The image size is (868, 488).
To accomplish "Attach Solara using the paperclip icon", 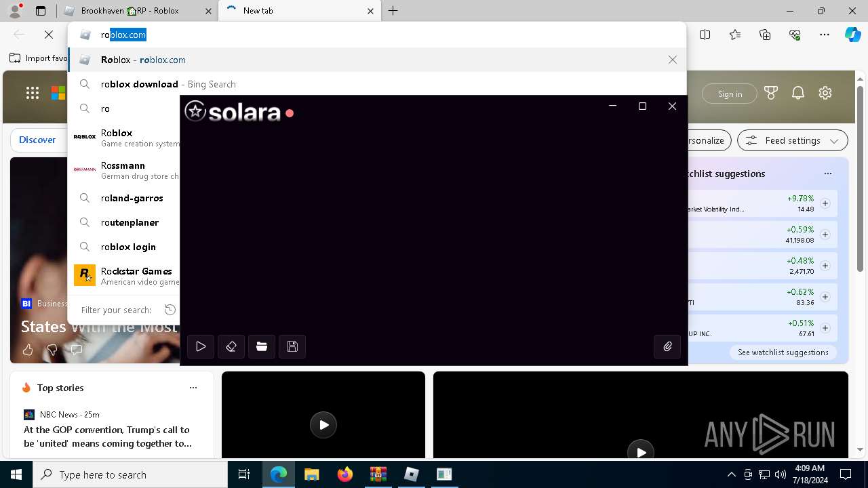I will [668, 346].
